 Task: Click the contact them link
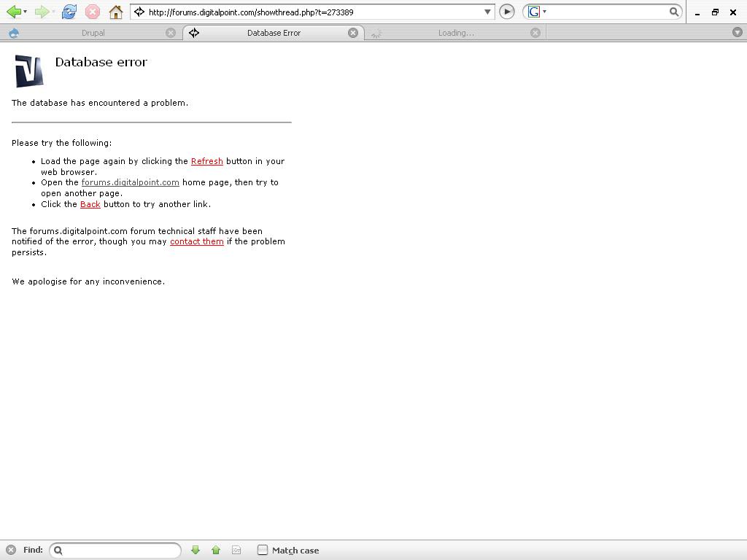coord(197,241)
